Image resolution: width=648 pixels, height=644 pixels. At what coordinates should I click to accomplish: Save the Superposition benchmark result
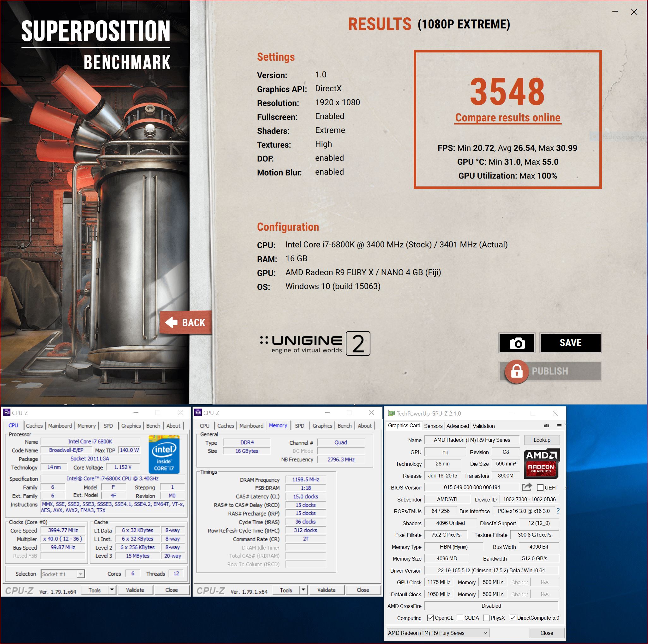coord(570,343)
